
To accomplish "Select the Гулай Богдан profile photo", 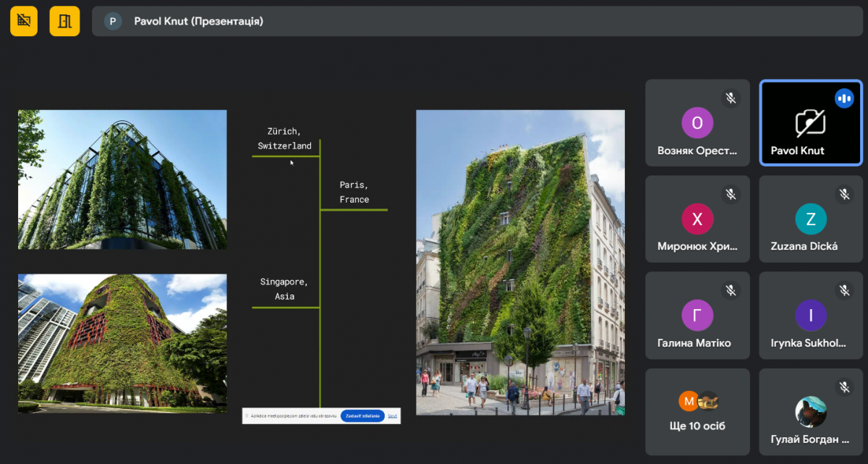I will [x=810, y=412].
